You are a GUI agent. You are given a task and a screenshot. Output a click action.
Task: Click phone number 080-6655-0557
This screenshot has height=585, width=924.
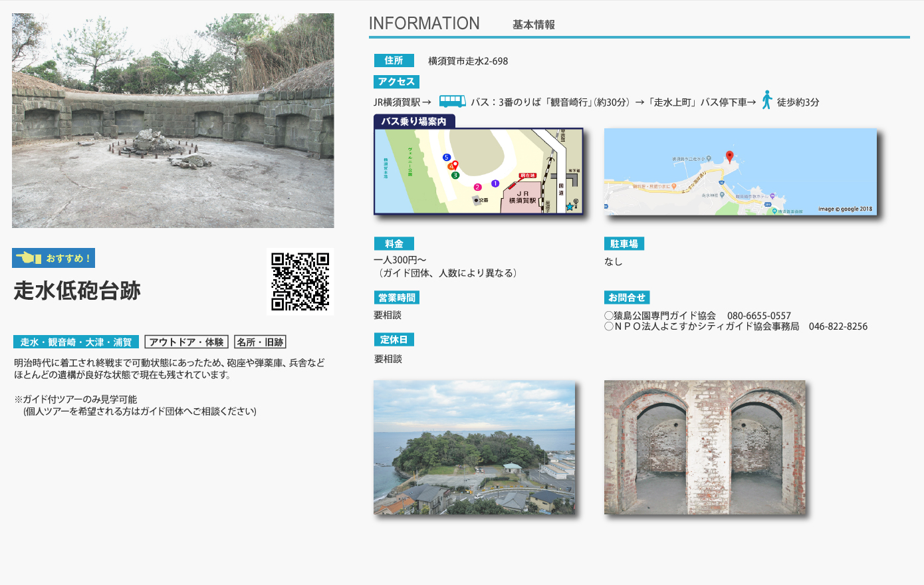(x=758, y=316)
